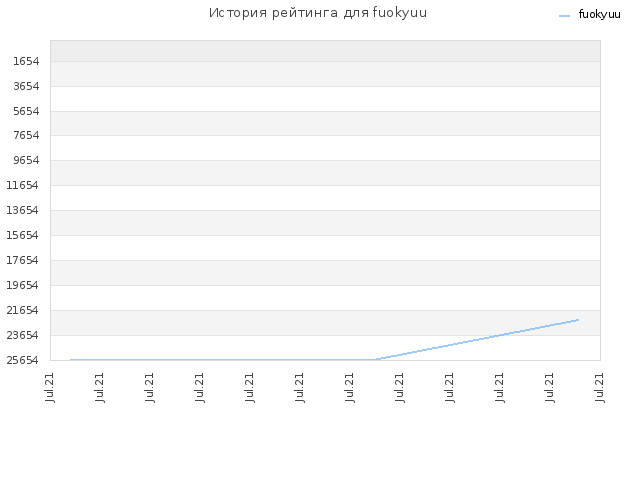Viewport: 640px width, 480px height.
Task: Click the 19654 y-axis label
Action: tap(22, 285)
